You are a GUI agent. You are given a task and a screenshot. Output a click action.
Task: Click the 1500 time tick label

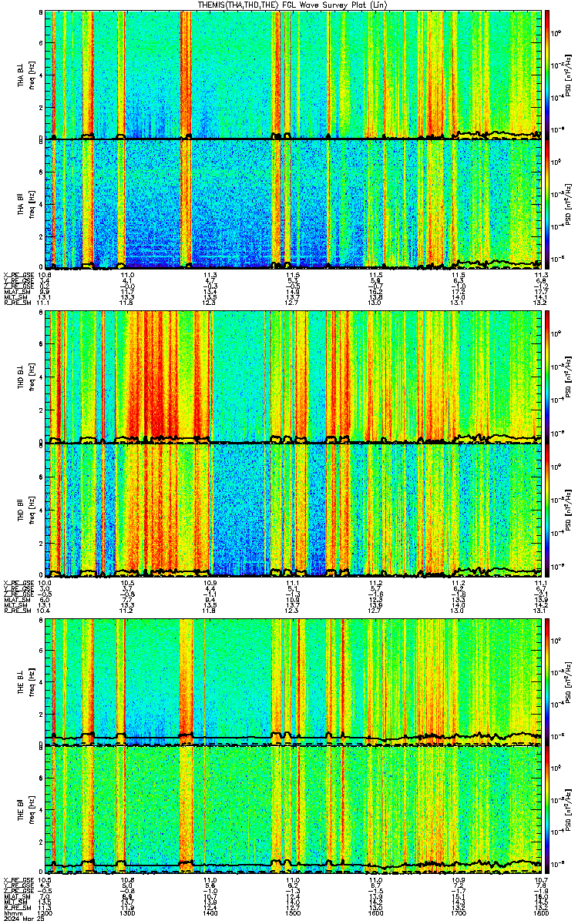(x=293, y=913)
